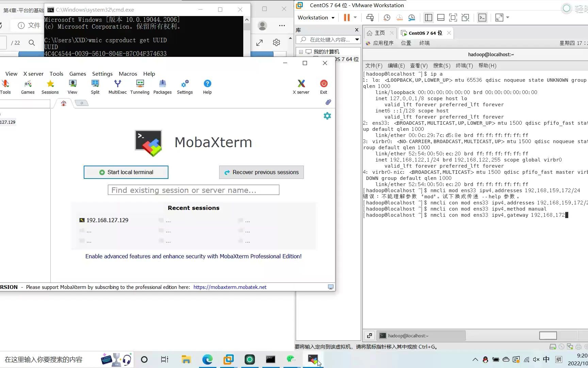588x368 pixels.
Task: Open the Macros menu in MobaXterm
Action: coord(128,74)
